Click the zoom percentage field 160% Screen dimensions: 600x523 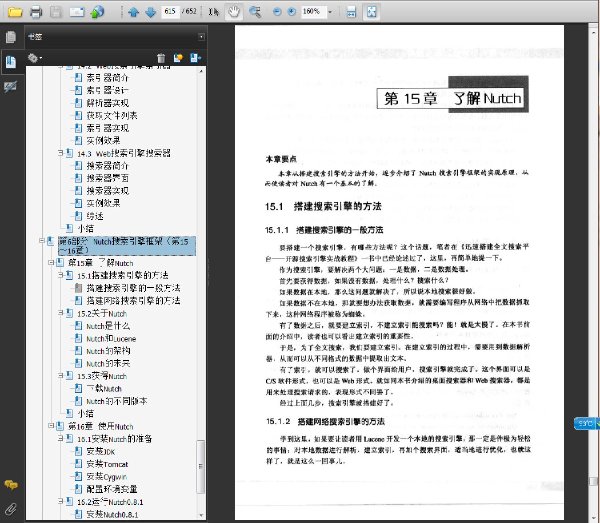(x=313, y=11)
